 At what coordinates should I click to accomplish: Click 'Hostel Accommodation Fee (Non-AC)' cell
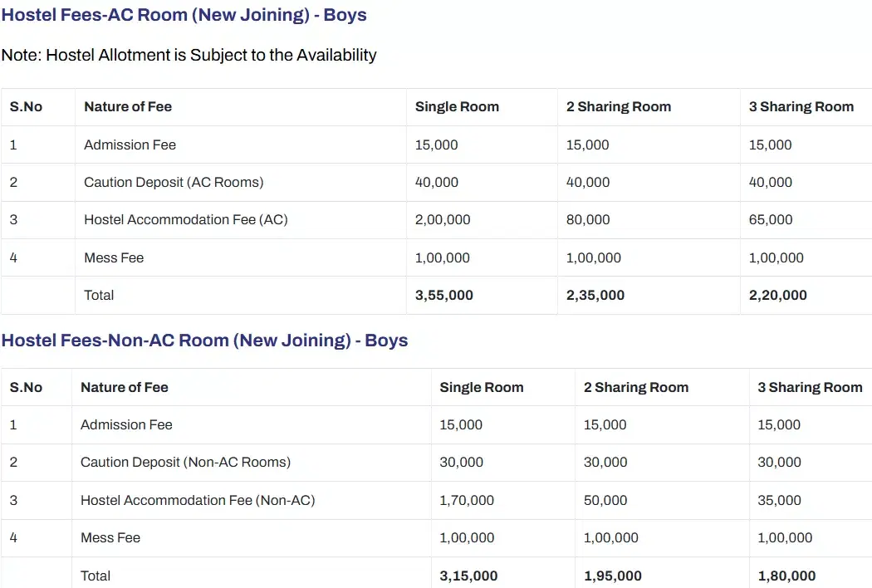(x=198, y=500)
